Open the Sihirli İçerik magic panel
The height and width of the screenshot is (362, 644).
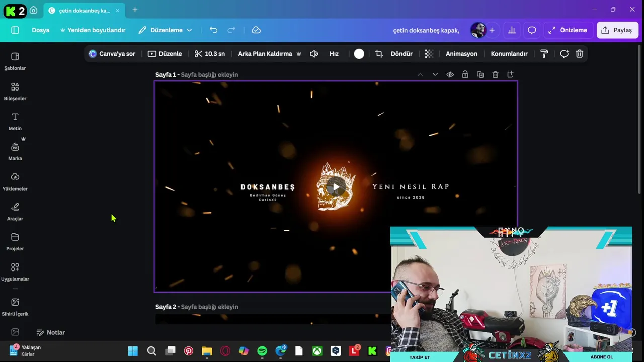(15, 307)
